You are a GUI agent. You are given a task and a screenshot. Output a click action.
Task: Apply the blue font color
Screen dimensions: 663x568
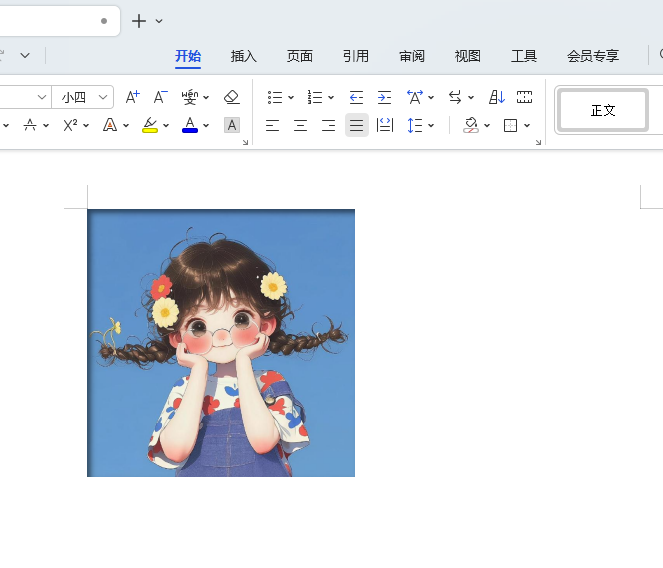click(x=190, y=125)
